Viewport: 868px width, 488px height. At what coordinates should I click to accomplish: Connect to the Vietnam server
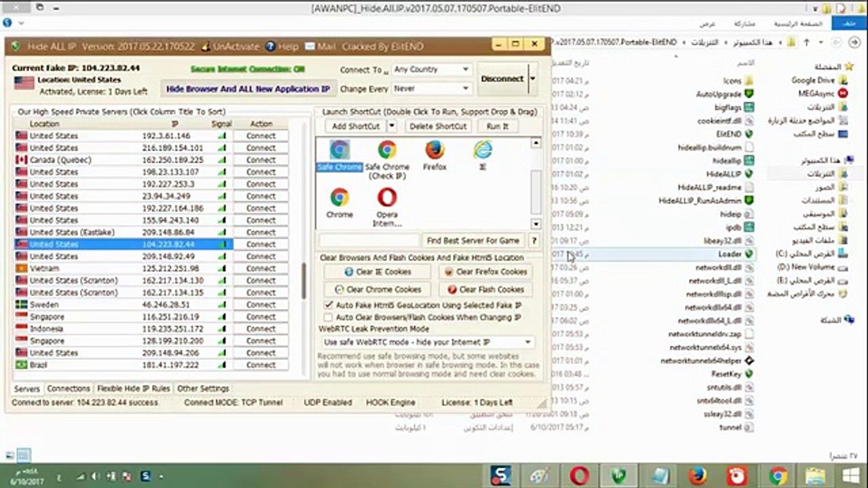pyautogui.click(x=260, y=268)
